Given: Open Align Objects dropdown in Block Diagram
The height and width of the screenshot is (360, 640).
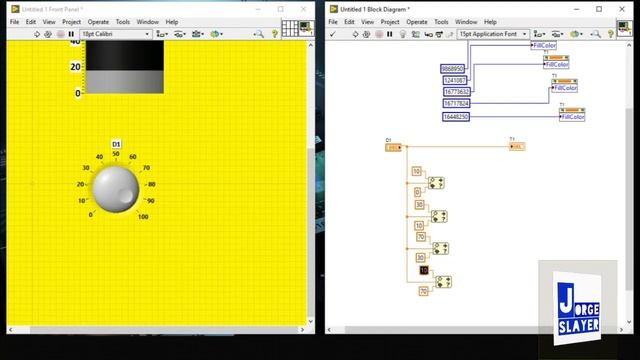Looking at the screenshot, I should click(539, 34).
